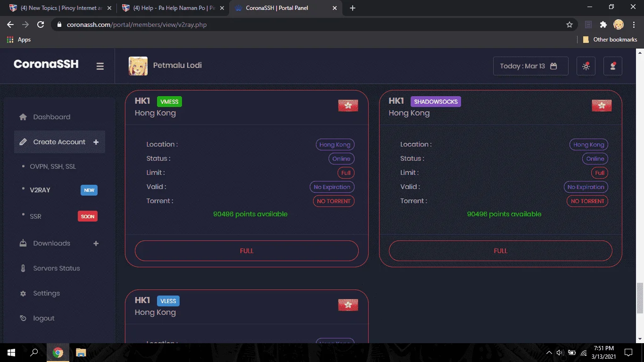The height and width of the screenshot is (362, 644).
Task: Click NO TORRENT pill on SHADOWSOCKS card
Action: 587,201
